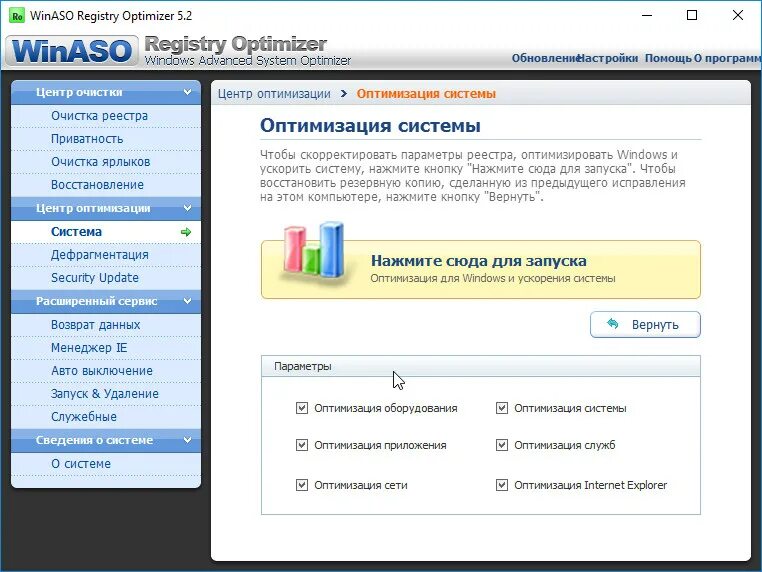Click Центр оптимизации breadcrumb link
Image resolution: width=762 pixels, height=572 pixels.
tap(274, 93)
